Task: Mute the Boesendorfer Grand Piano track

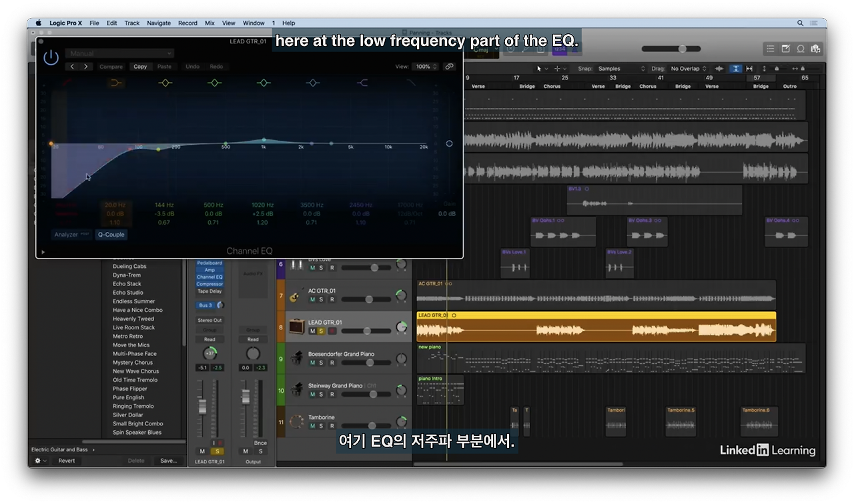Action: click(x=312, y=363)
